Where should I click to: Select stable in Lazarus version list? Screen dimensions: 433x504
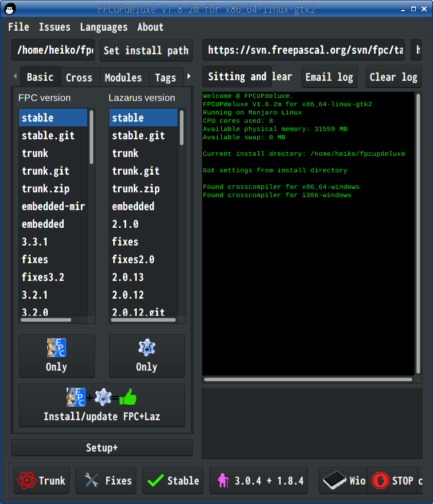(143, 117)
